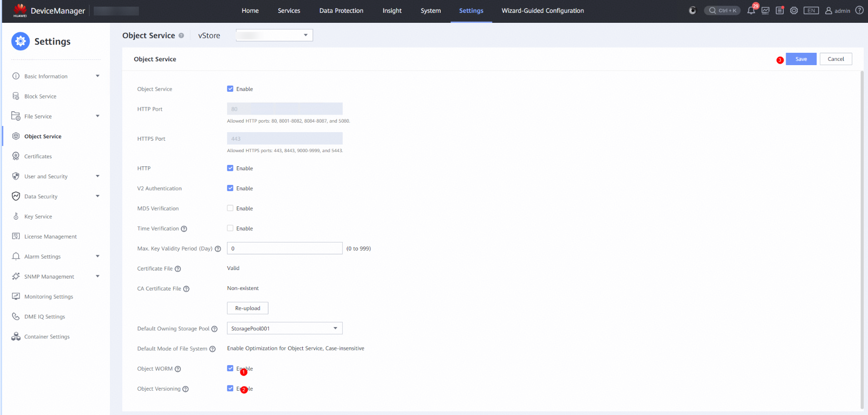Open the System tab

pyautogui.click(x=431, y=10)
